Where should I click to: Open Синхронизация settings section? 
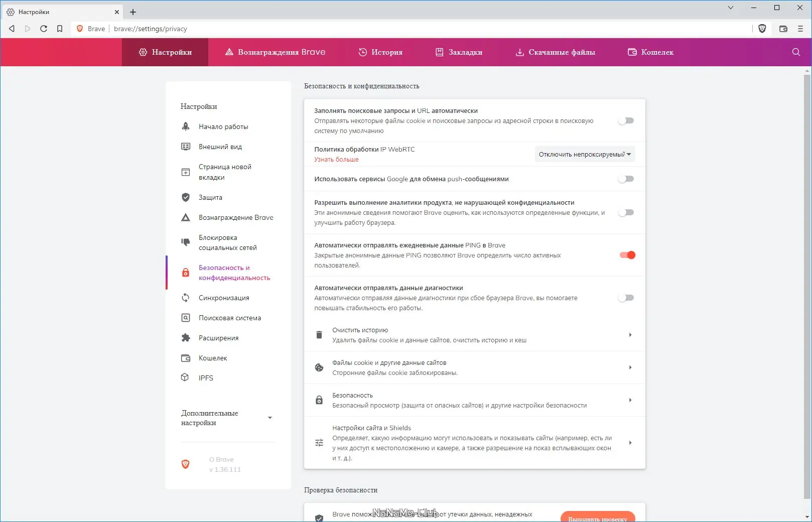pos(224,298)
